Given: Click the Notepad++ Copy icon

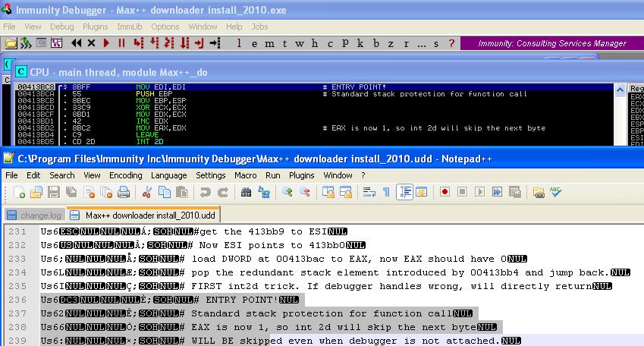Looking at the screenshot, I should pos(165,192).
